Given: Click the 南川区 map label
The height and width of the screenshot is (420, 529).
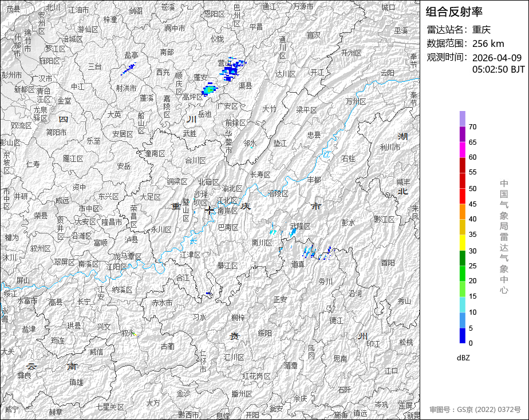Looking at the screenshot, I should (262, 243).
